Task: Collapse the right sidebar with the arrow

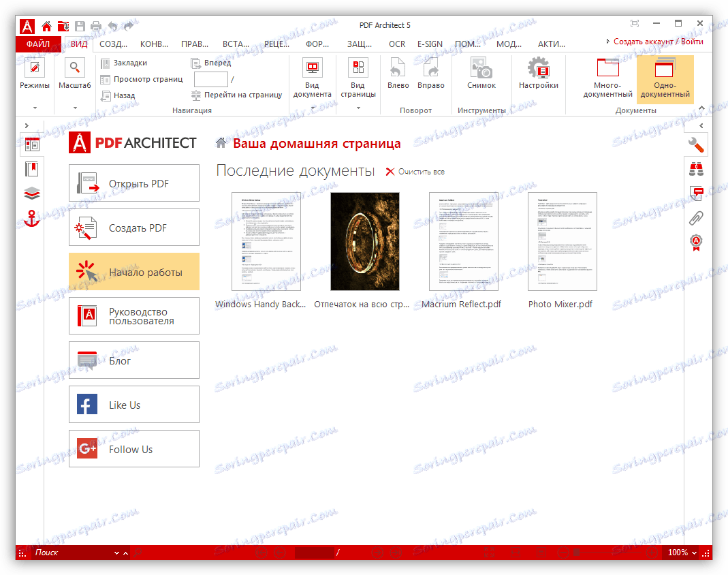Action: [x=701, y=125]
